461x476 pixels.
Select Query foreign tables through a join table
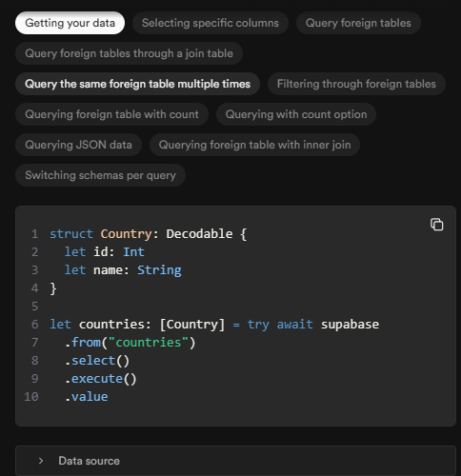(x=129, y=53)
